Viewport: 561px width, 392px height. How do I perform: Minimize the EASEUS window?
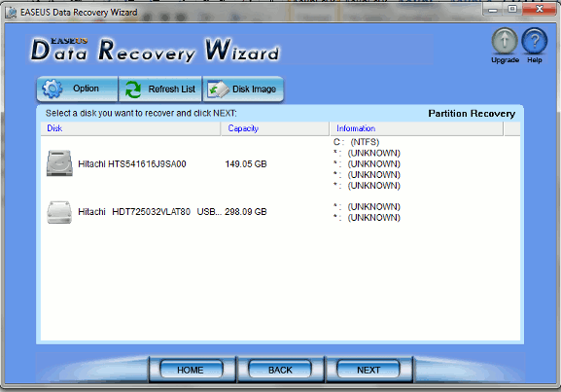pyautogui.click(x=493, y=10)
